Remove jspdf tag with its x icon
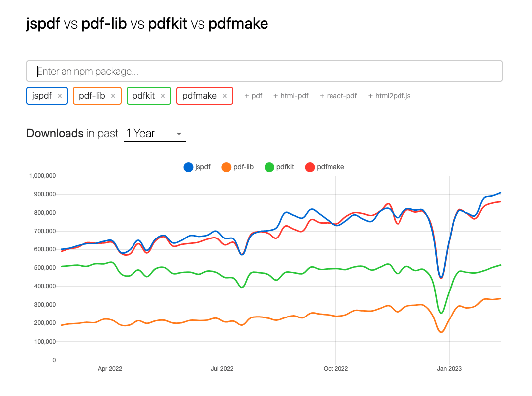The height and width of the screenshot is (396, 532). pos(60,96)
